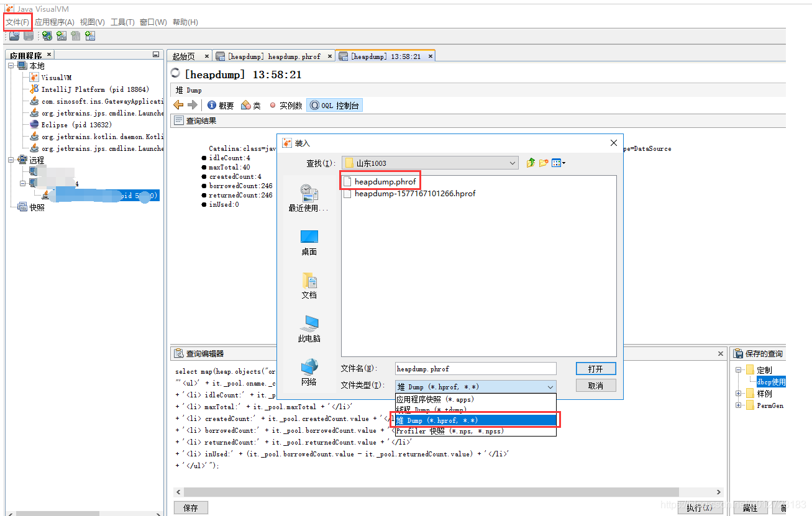Open the 视图(V) menu
Viewport: 812px width, 516px height.
click(92, 22)
